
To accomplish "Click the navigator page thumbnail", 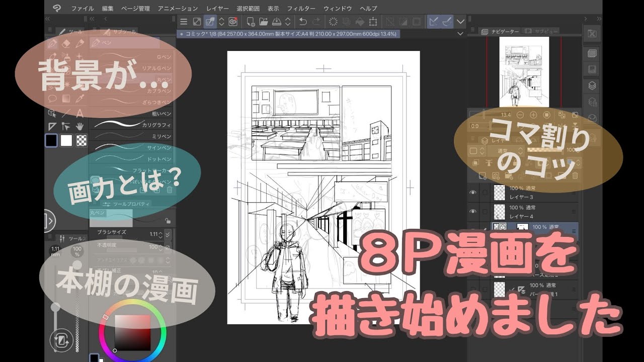I will [524, 71].
